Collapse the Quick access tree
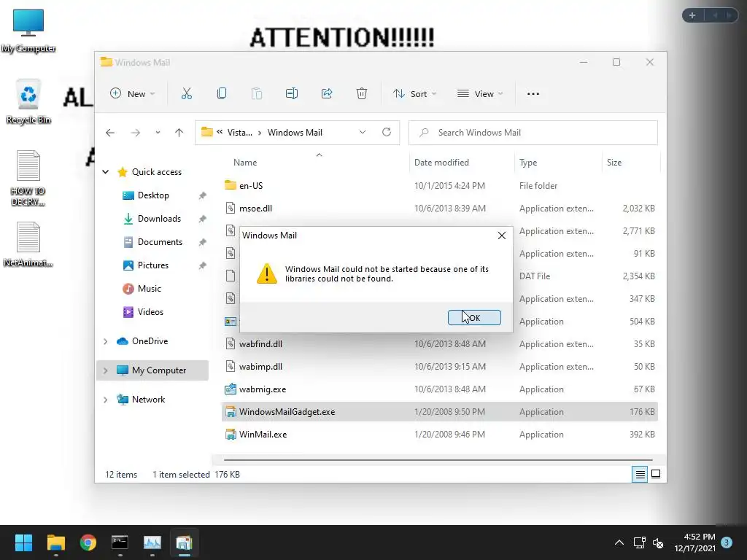Image resolution: width=747 pixels, height=560 pixels. click(x=105, y=172)
